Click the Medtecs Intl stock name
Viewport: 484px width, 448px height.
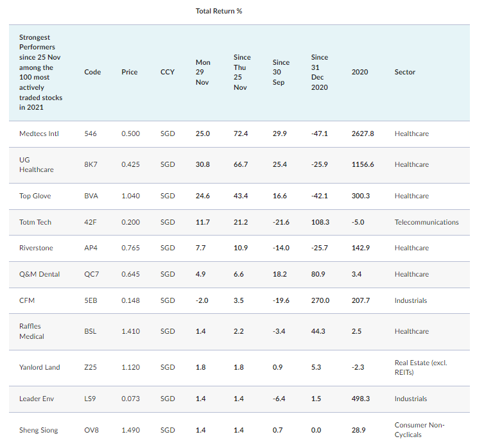click(39, 134)
